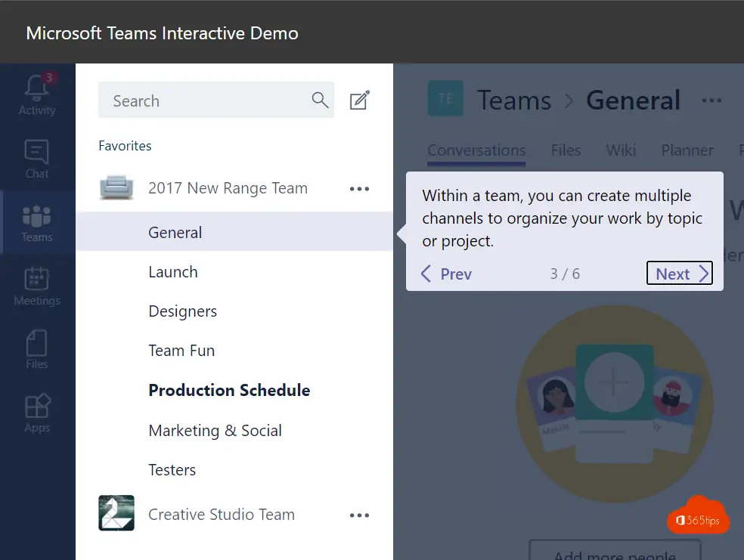Switch to the Planner tab
This screenshot has width=744, height=560.
pyautogui.click(x=687, y=150)
